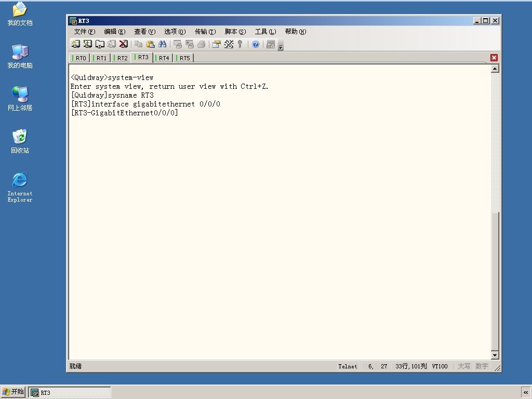Minimize the RT3 window
The height and width of the screenshot is (399, 532).
[477, 21]
